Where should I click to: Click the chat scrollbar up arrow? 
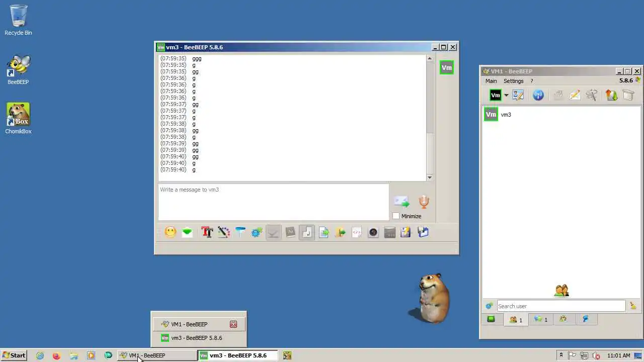coord(429,59)
